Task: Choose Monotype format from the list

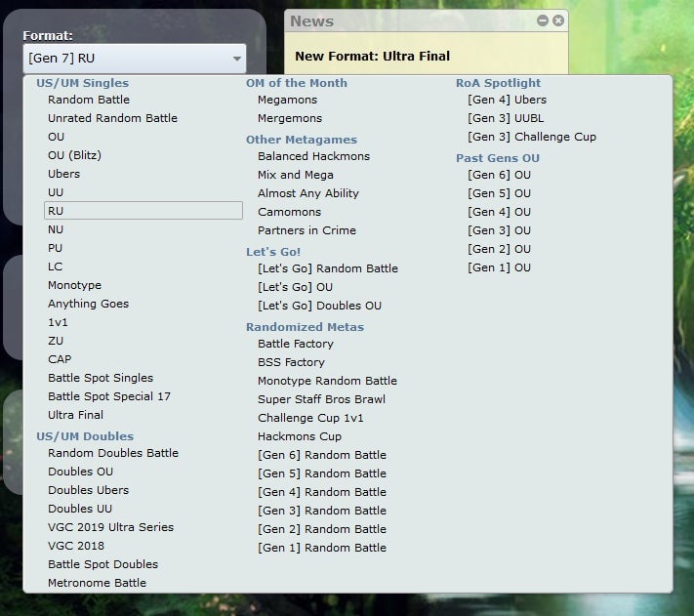Action: coord(74,285)
